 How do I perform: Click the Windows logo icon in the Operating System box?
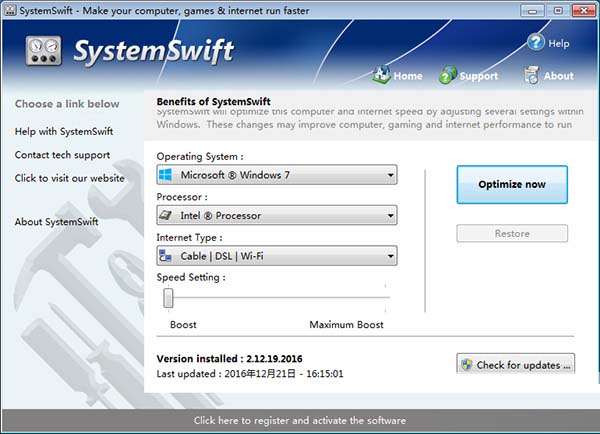[x=165, y=175]
